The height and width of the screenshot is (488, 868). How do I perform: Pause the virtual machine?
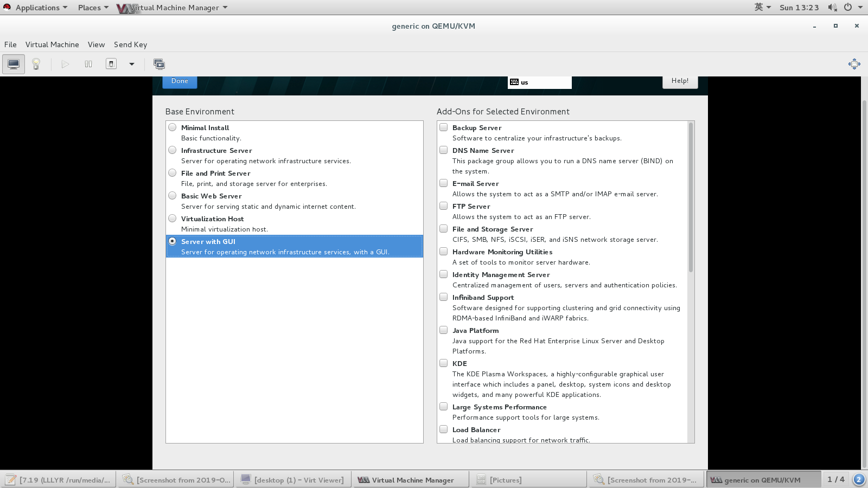click(88, 64)
